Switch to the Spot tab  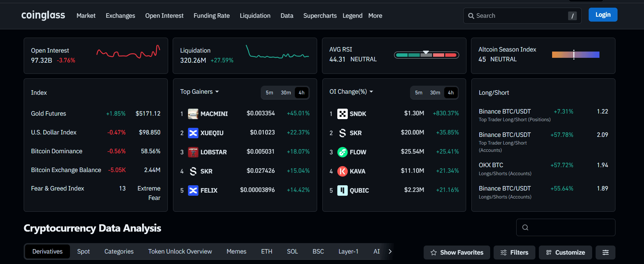pyautogui.click(x=83, y=251)
